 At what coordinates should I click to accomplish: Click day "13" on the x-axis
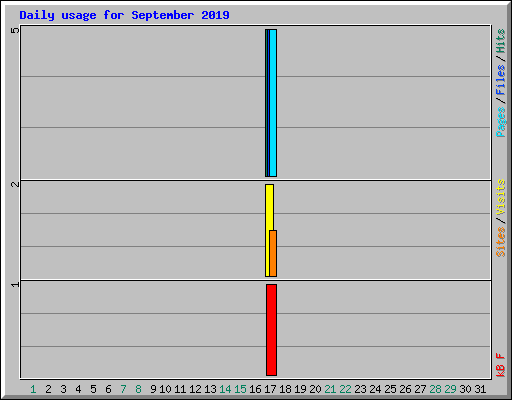(x=210, y=389)
